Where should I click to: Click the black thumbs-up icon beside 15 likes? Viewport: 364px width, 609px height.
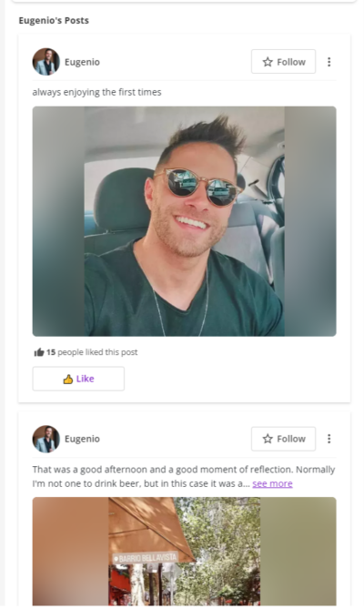[x=39, y=352]
